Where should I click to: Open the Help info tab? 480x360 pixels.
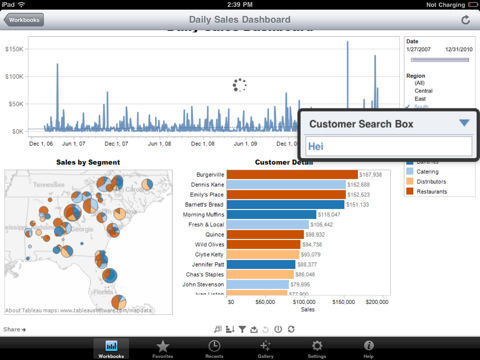[368, 349]
